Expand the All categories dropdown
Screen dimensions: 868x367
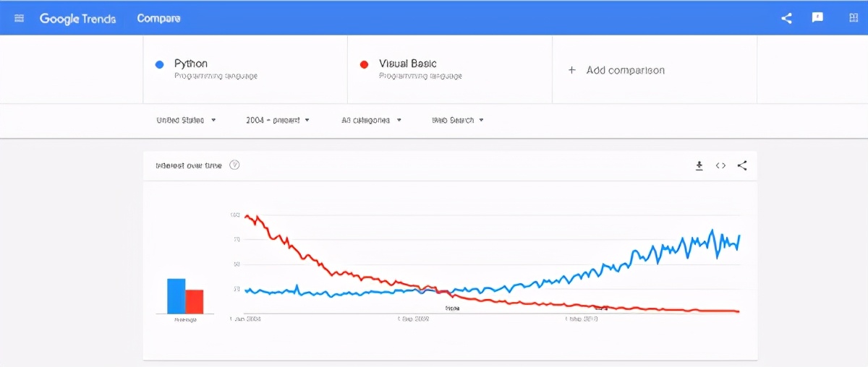coord(371,120)
